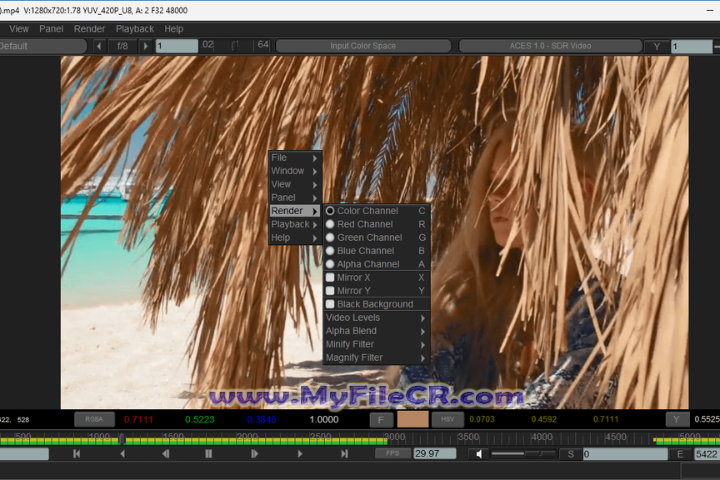Enable the Mirror X checkbox
This screenshot has height=480, width=720.
[330, 277]
